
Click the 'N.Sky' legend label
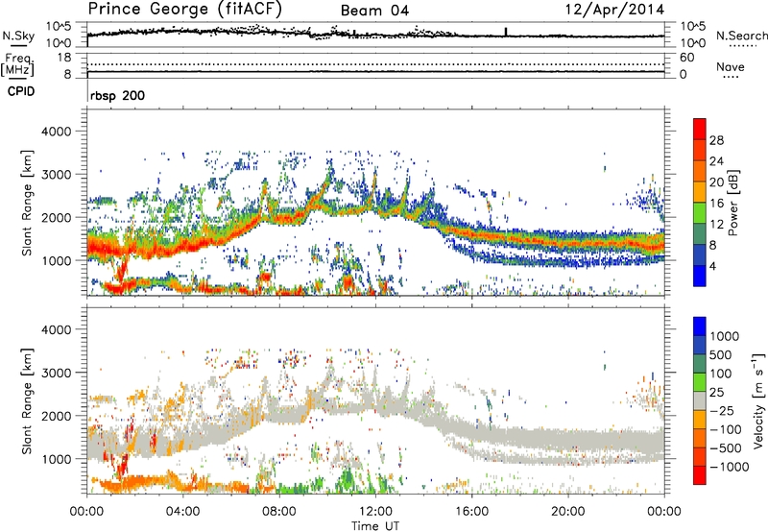click(x=18, y=36)
